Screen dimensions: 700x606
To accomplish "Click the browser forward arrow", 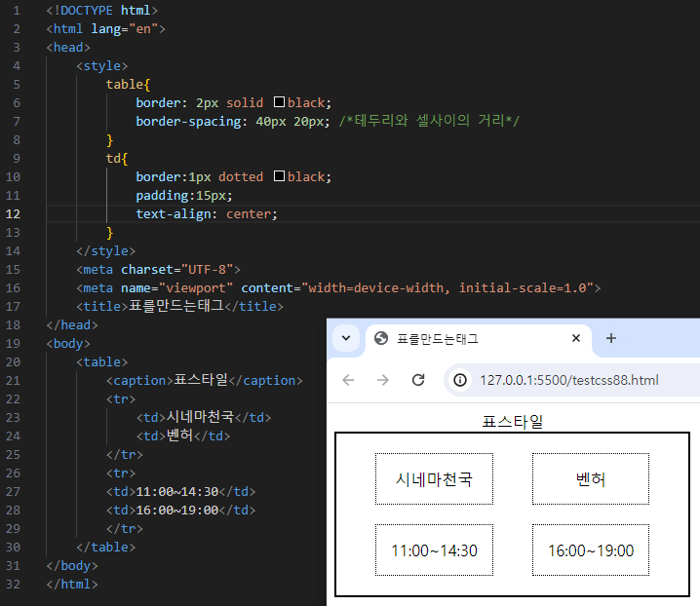I will [x=382, y=380].
